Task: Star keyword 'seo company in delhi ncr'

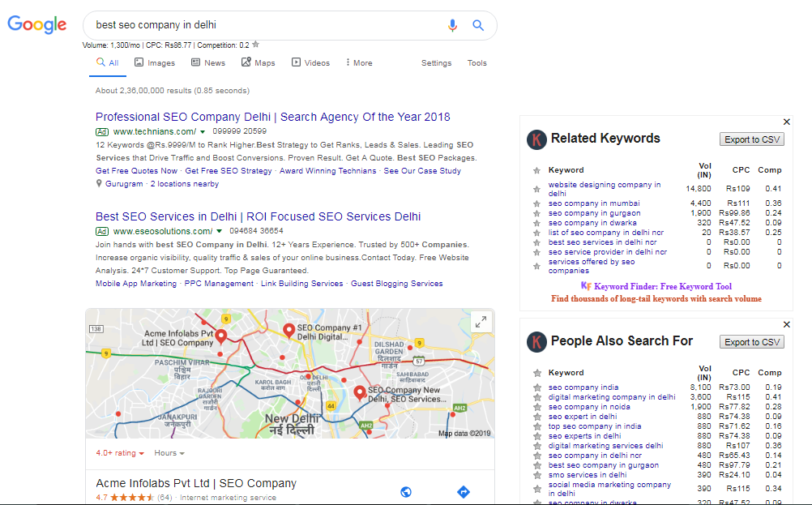Action: click(x=537, y=456)
